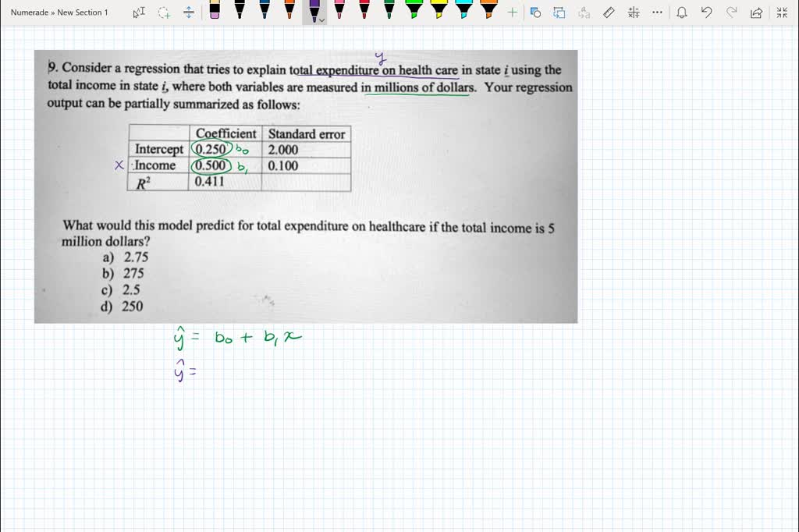Open the purple pen options chevron

[x=321, y=18]
